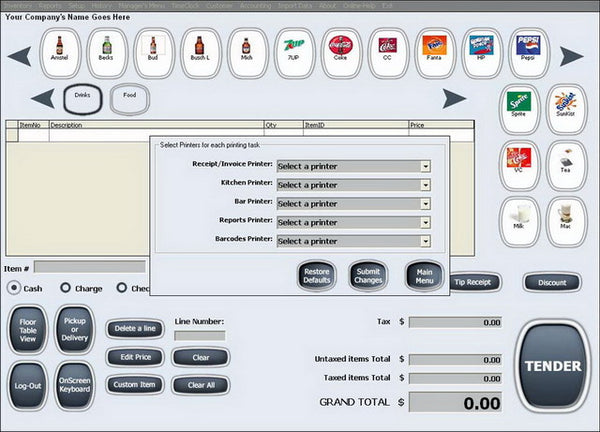
Task: Show next products with top right arrow
Action: [572, 56]
